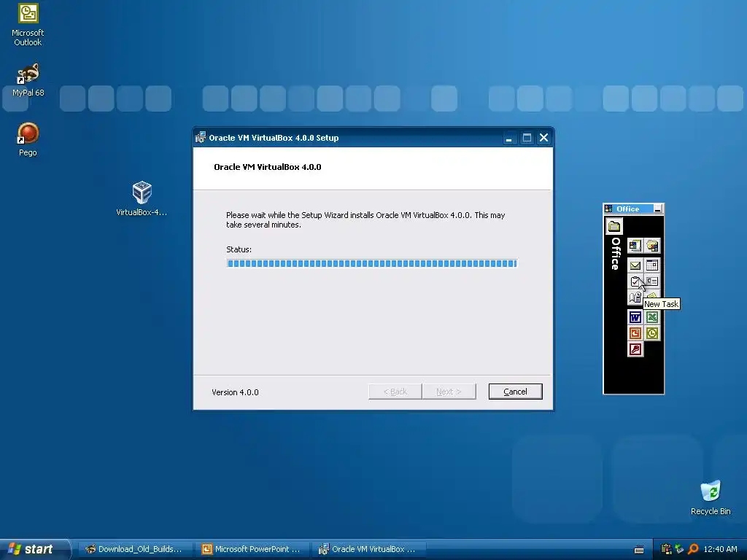Viewport: 747px width, 560px height.
Task: Select the VirtualBox-4... installer icon on desktop
Action: tap(142, 198)
